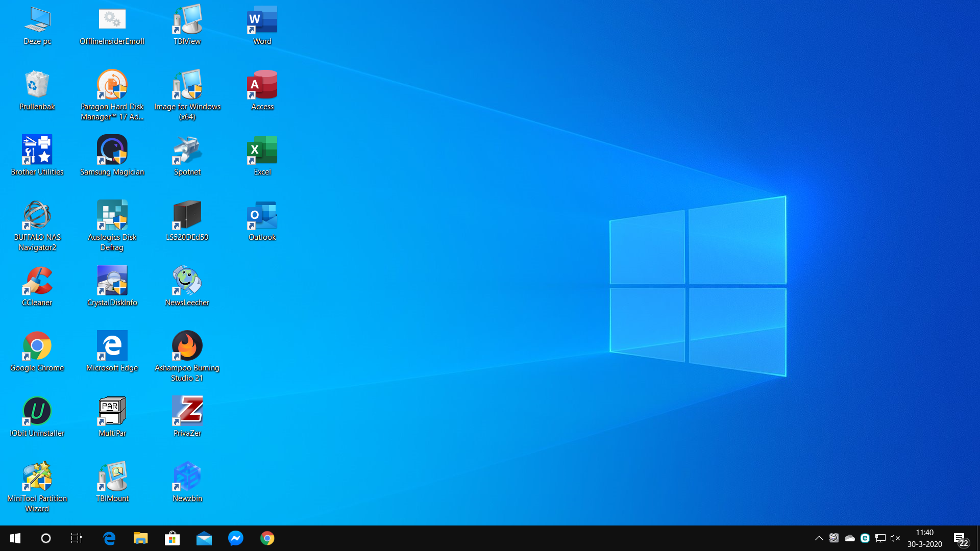The height and width of the screenshot is (551, 980).
Task: Select the MultiPar desktop icon
Action: (x=112, y=417)
